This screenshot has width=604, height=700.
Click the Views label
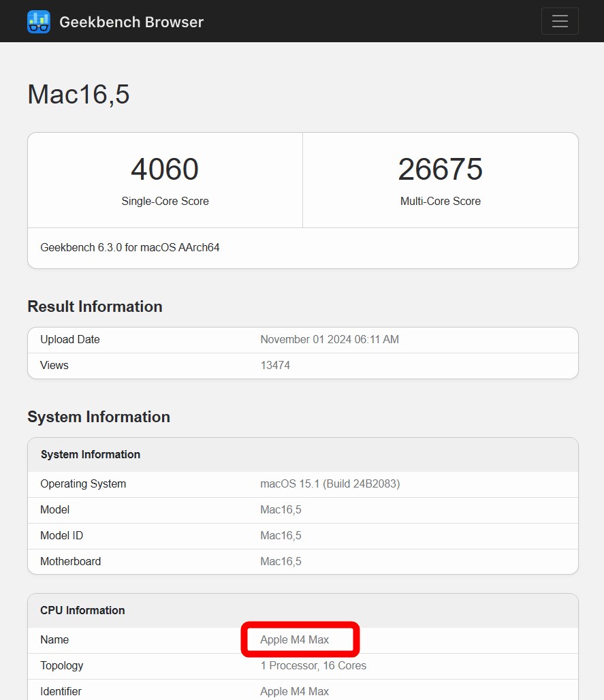(x=54, y=365)
